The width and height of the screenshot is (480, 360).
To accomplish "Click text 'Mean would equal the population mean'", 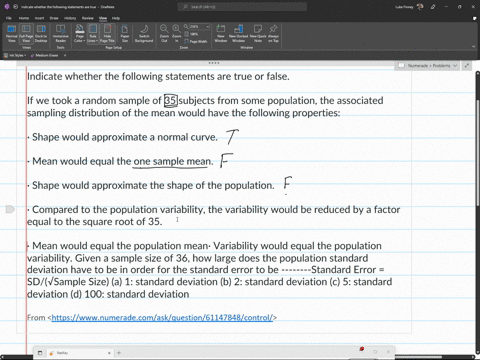I will coord(120,246).
